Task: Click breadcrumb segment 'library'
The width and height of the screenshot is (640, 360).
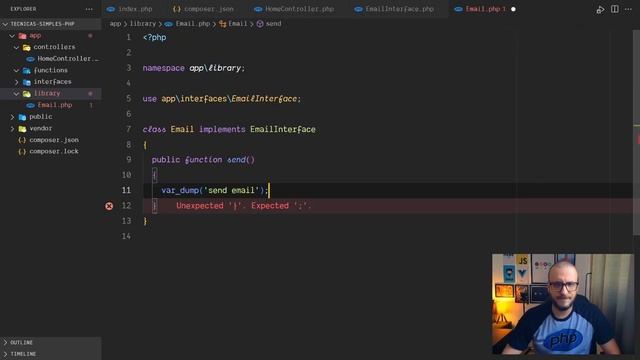Action: click(x=143, y=24)
